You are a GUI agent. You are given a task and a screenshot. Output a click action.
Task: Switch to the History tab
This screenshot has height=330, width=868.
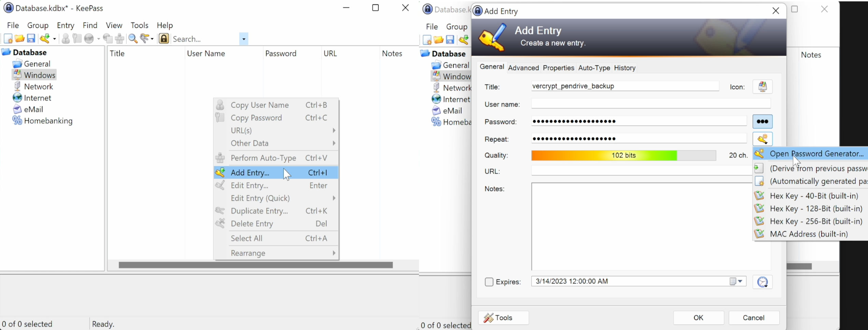tap(625, 68)
